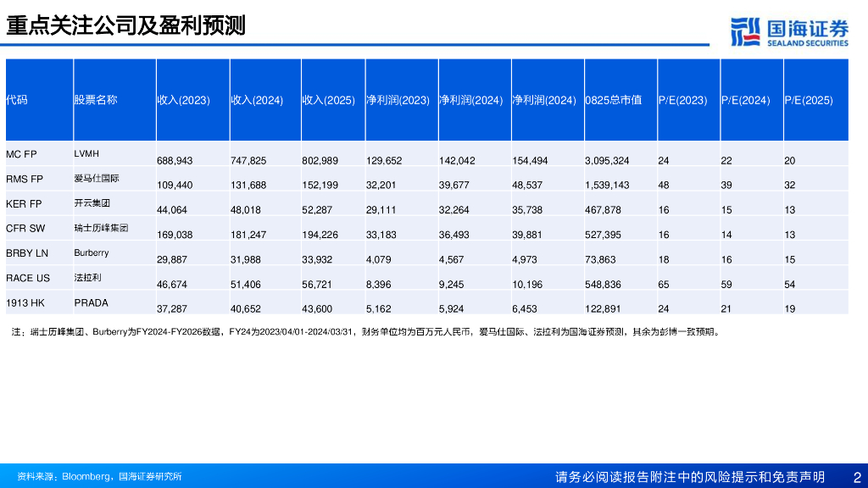Click PRADA market cap value 122,891
Image resolution: width=868 pixels, height=488 pixels.
(x=603, y=308)
